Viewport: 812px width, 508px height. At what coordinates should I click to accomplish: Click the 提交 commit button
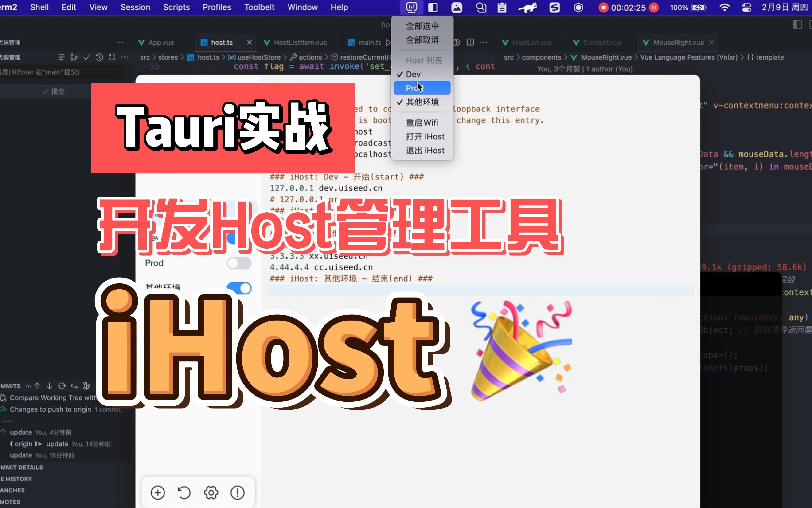(x=54, y=91)
